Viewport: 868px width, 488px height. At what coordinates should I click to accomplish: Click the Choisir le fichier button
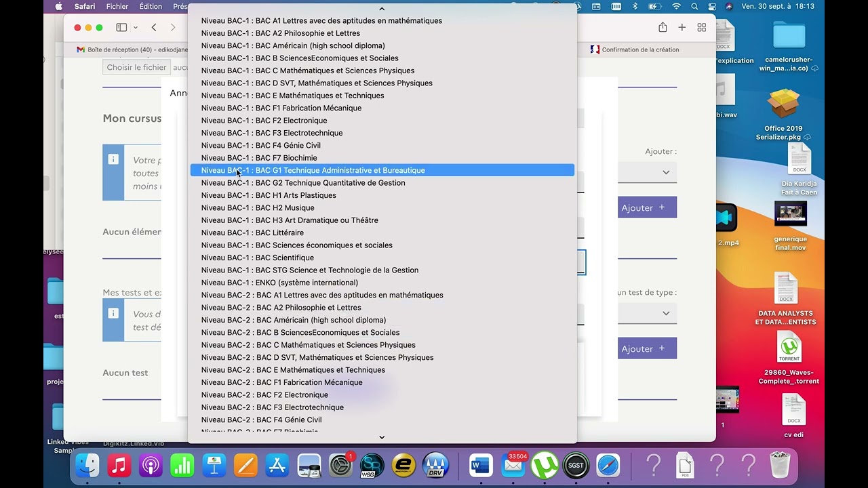136,67
